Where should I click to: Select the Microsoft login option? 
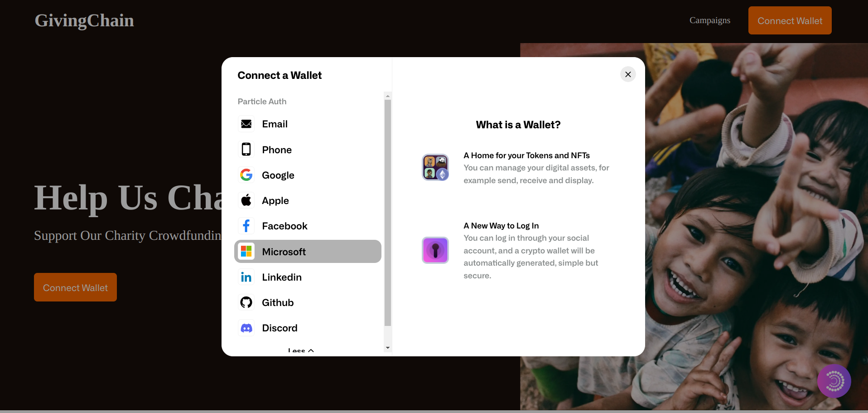point(308,252)
